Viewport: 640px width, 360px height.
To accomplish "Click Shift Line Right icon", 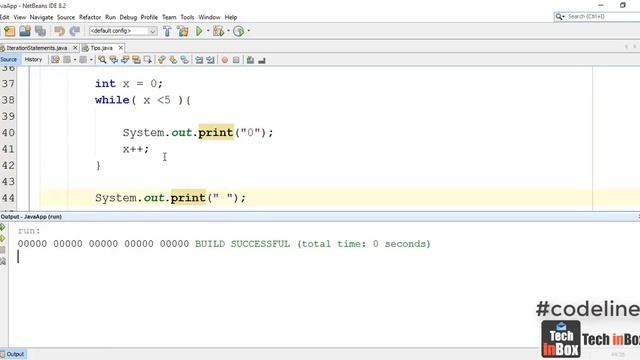I will [210, 60].
